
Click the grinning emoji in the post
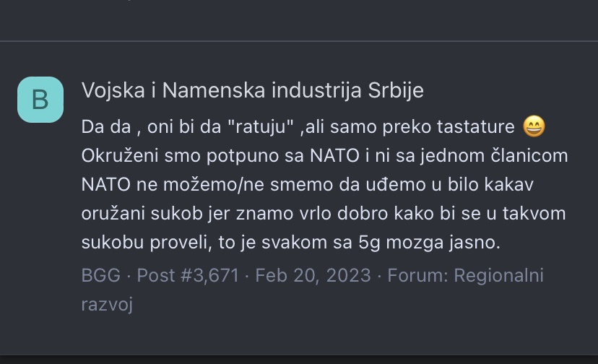point(534,127)
